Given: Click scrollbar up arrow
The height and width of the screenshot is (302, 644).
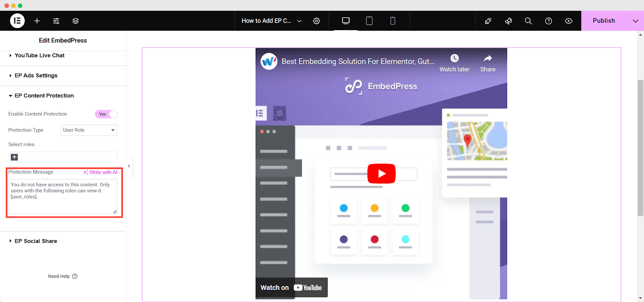Looking at the screenshot, I should point(640,35).
